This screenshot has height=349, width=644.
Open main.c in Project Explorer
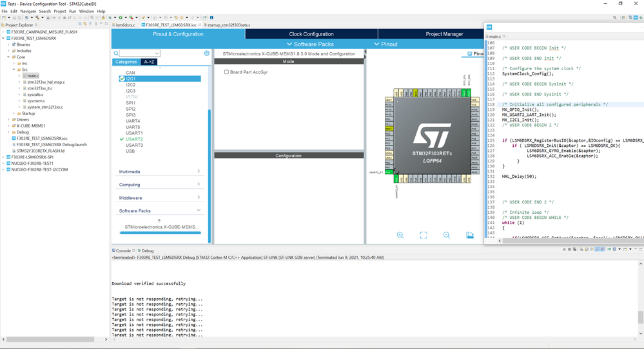[33, 76]
